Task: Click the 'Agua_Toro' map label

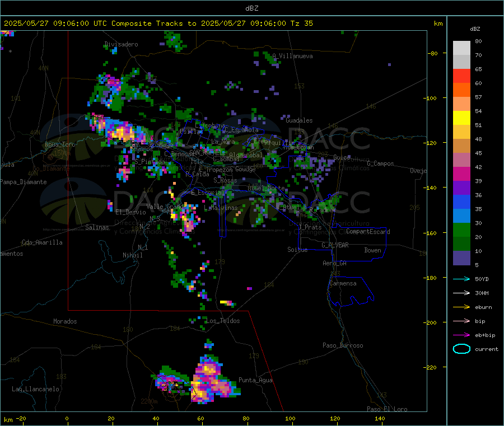Action: (x=60, y=144)
